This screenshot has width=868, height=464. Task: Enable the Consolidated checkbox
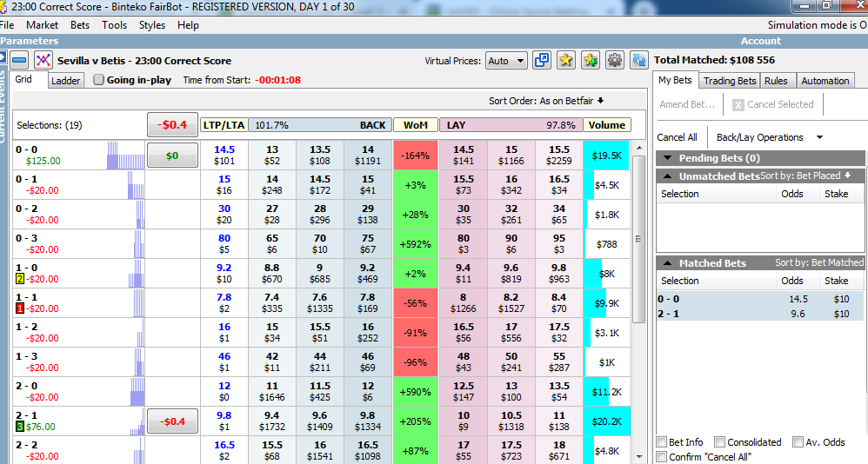pyautogui.click(x=719, y=442)
